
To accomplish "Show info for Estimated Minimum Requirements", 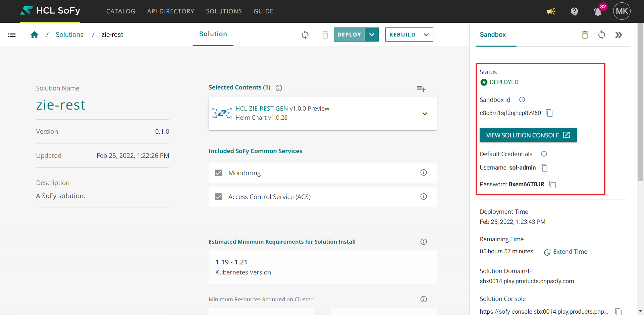I will [424, 242].
